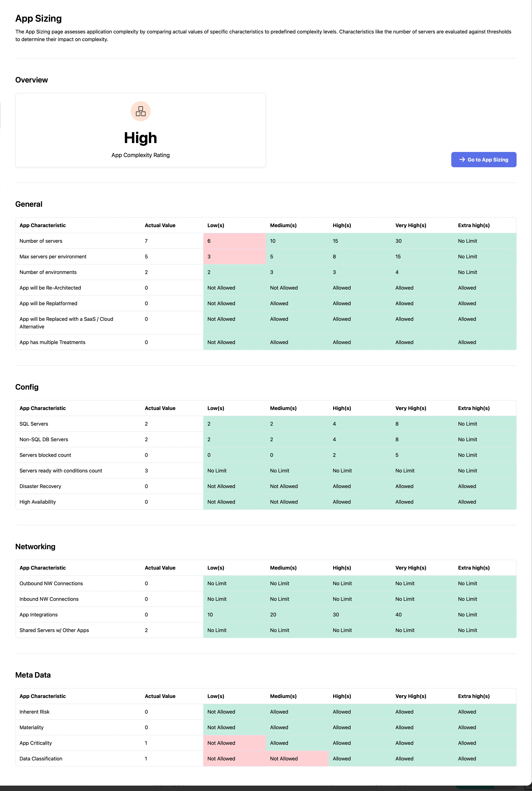Image resolution: width=532 pixels, height=791 pixels.
Task: Click General table Actual Value column header
Action: coord(160,225)
